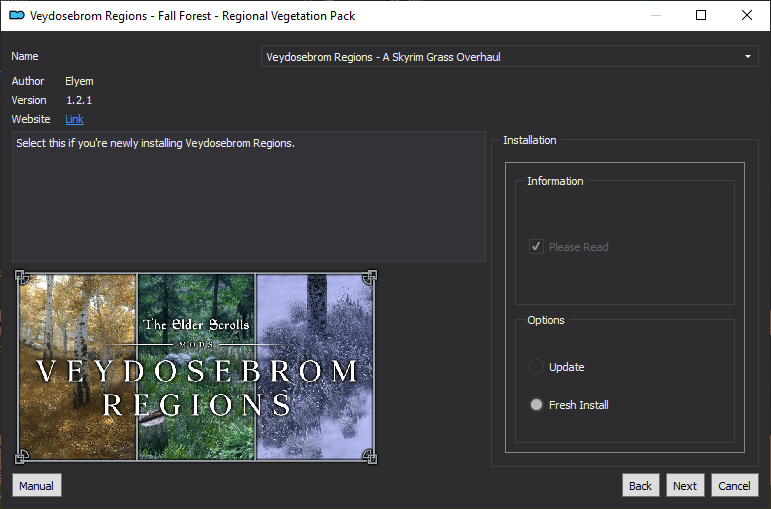Click the description text box
Image resolution: width=771 pixels, height=509 pixels.
pyautogui.click(x=248, y=196)
